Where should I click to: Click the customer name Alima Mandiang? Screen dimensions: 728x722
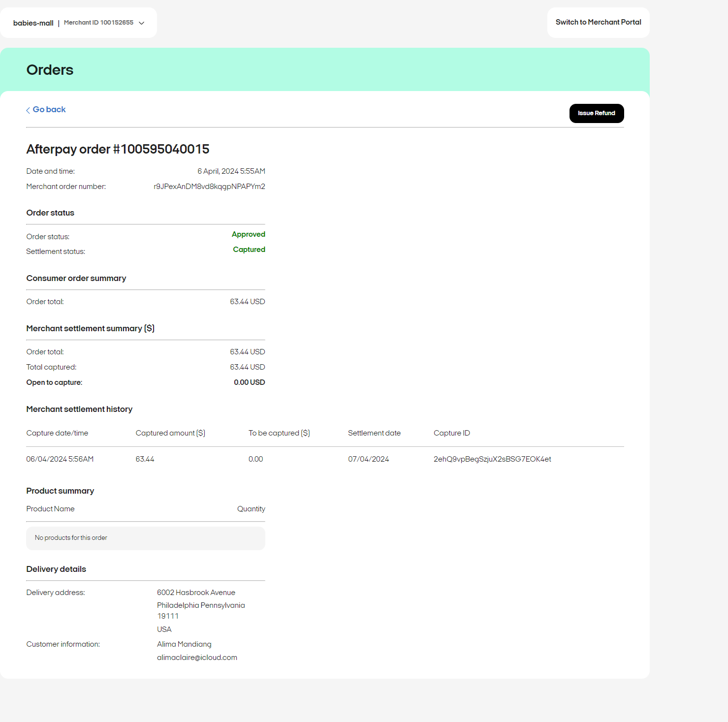[184, 644]
